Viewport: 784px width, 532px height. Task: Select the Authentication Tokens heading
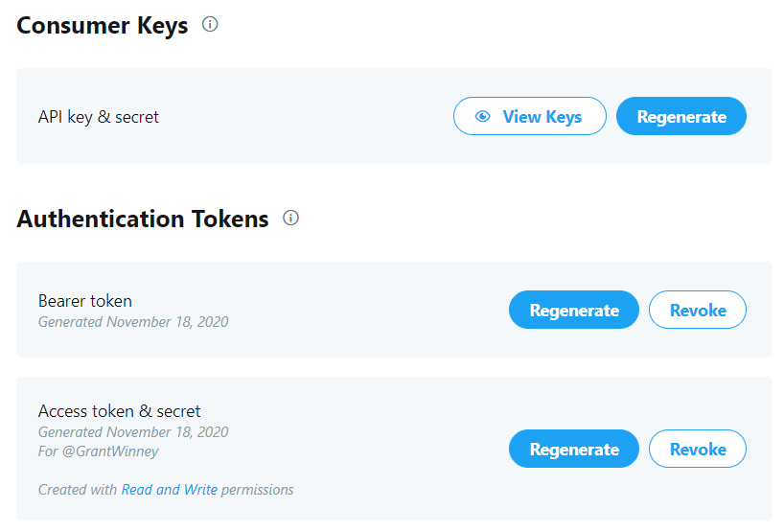coord(143,219)
